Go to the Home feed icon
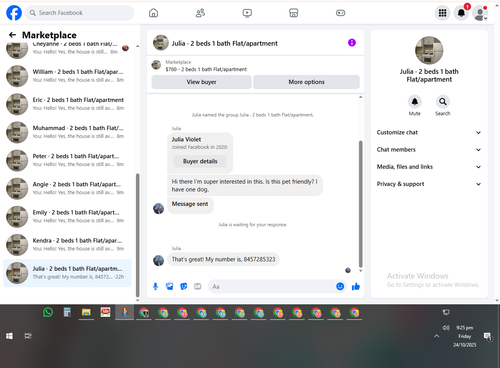Viewport: 500px width, 368px height. [153, 13]
